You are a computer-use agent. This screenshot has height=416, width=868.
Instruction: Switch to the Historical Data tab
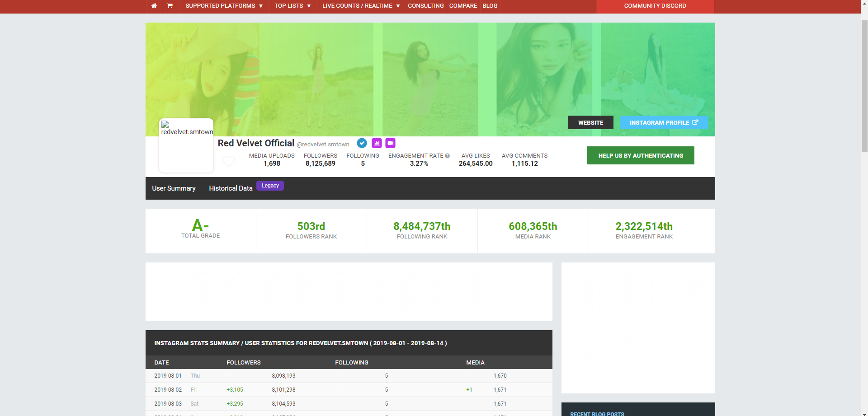tap(231, 188)
